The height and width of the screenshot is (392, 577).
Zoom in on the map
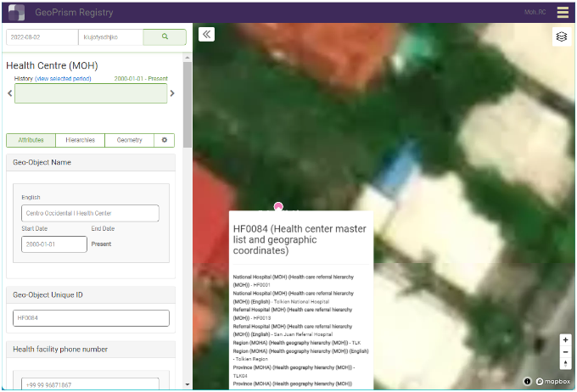pyautogui.click(x=565, y=339)
